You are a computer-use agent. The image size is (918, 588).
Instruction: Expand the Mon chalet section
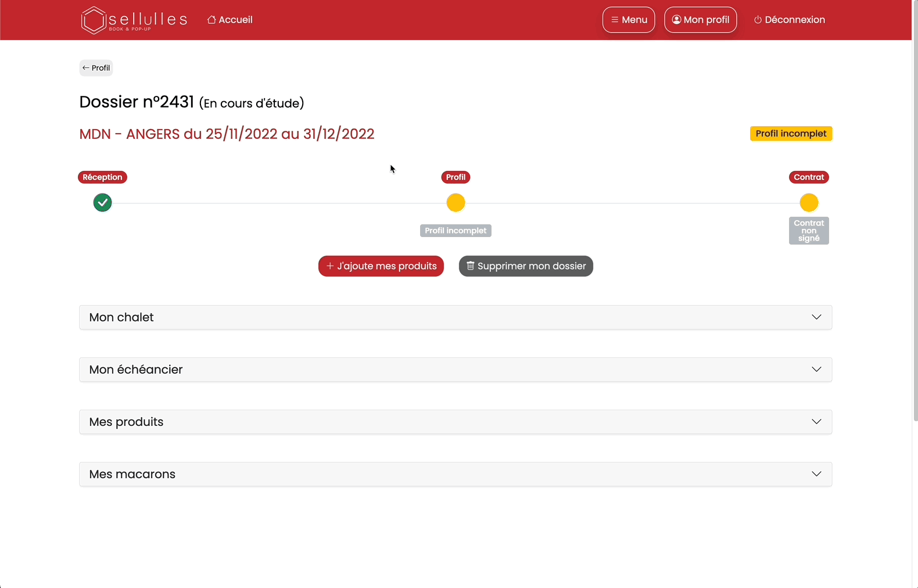[456, 317]
